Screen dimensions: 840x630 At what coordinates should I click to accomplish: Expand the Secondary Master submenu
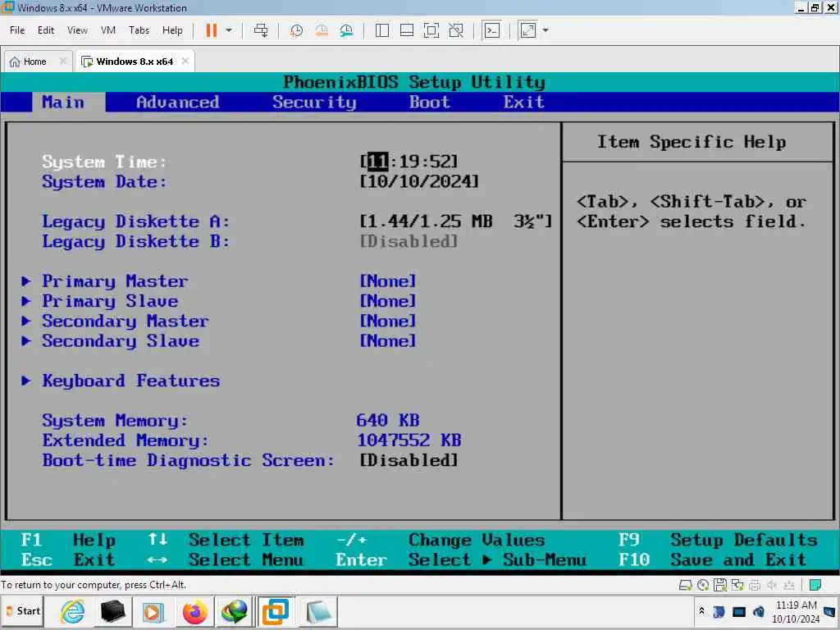coord(126,321)
